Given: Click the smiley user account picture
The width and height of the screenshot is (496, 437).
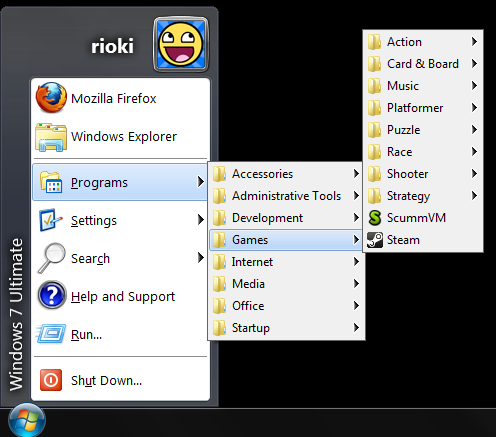Looking at the screenshot, I should [181, 44].
